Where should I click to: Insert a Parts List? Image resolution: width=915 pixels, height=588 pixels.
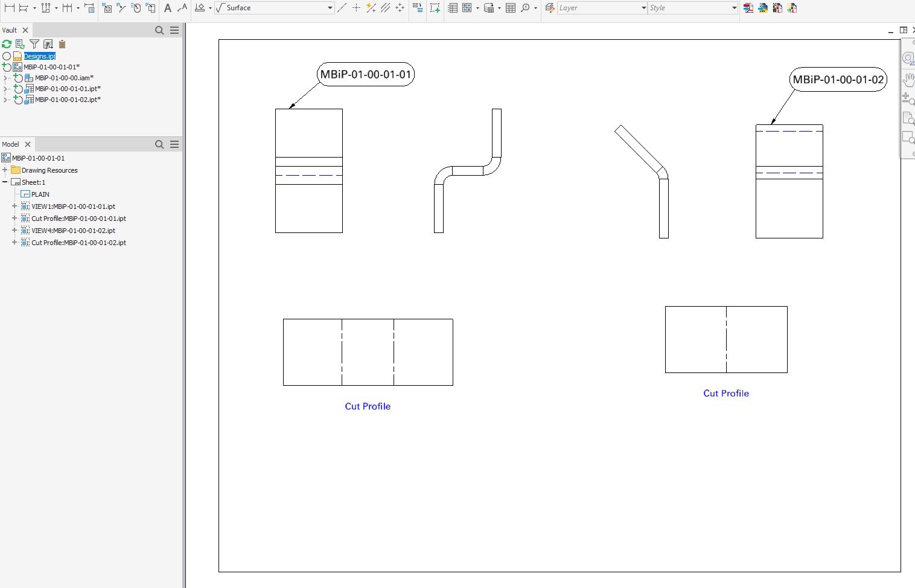(x=452, y=8)
